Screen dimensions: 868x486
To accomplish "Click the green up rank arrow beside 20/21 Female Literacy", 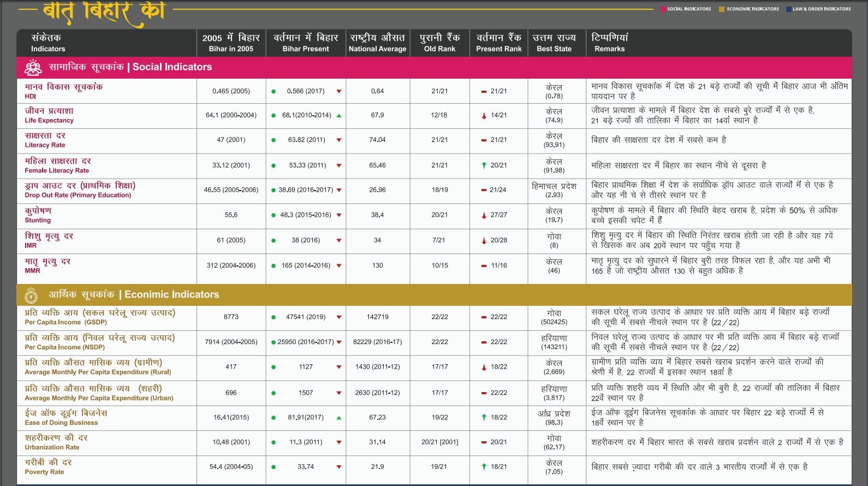I will (484, 165).
